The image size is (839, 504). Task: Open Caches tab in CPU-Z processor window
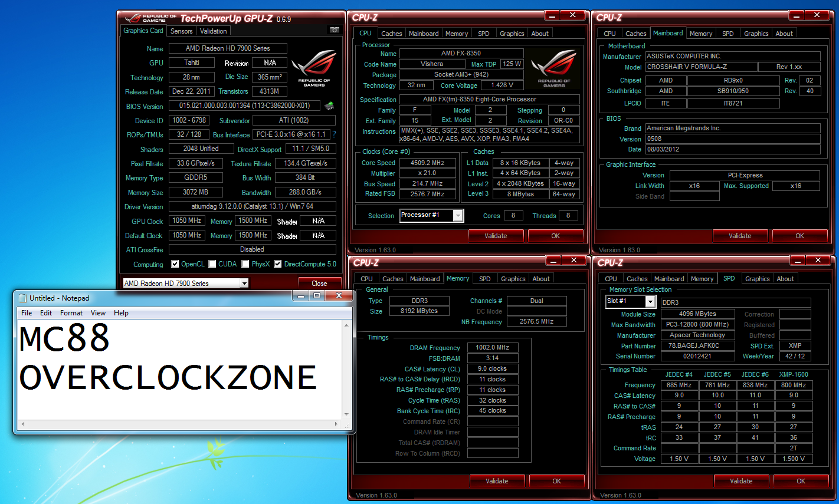(x=392, y=34)
